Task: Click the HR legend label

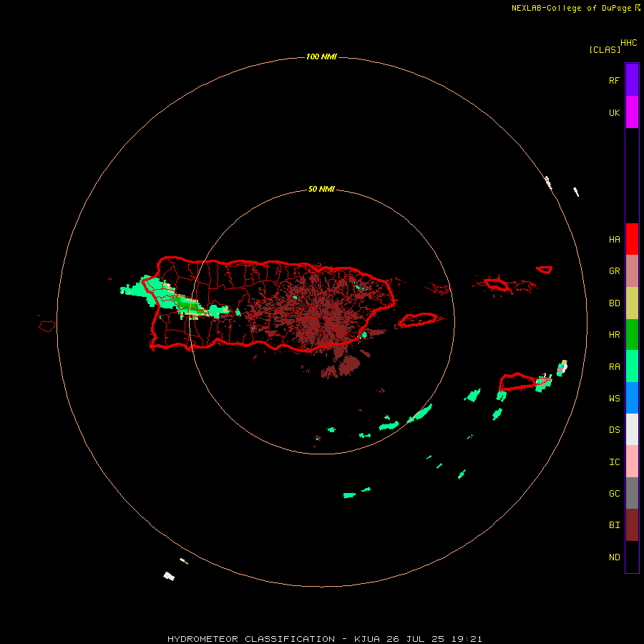Action: point(614,335)
